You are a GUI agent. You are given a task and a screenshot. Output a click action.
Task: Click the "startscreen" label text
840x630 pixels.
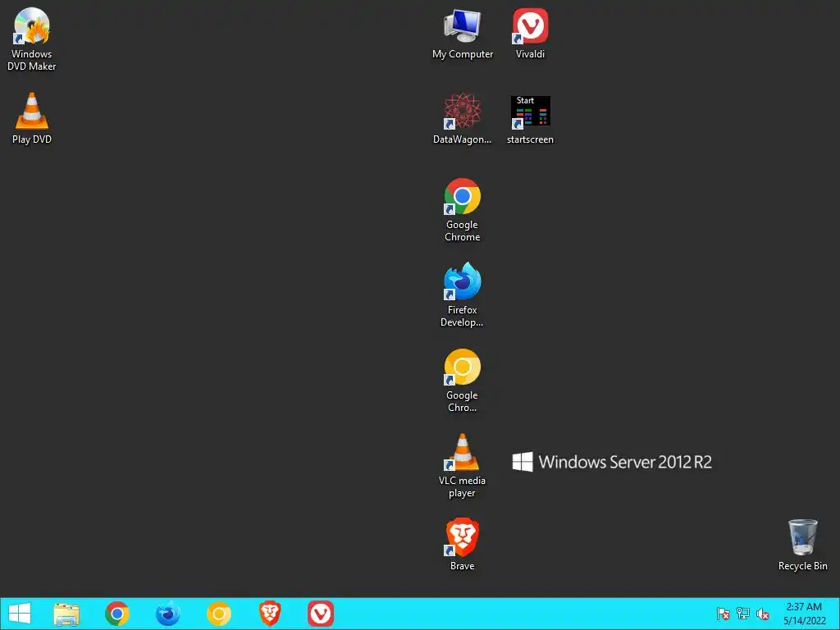pyautogui.click(x=530, y=139)
